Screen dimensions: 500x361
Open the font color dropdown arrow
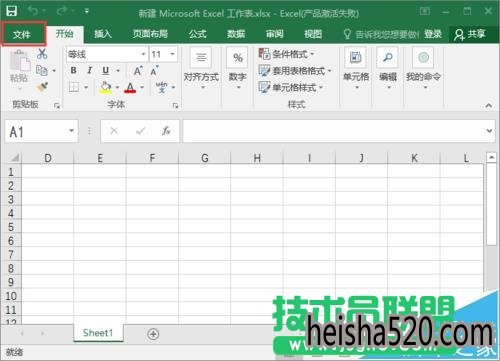(x=142, y=87)
